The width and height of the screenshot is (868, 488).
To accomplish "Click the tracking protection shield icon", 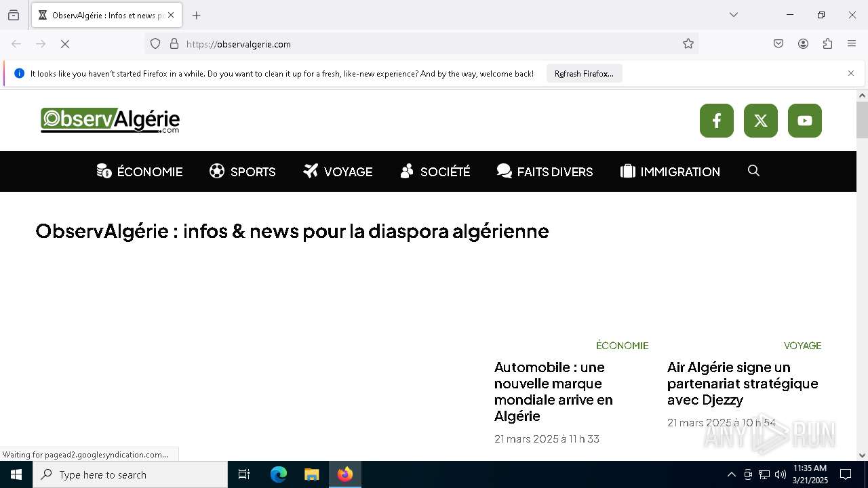I will (155, 44).
